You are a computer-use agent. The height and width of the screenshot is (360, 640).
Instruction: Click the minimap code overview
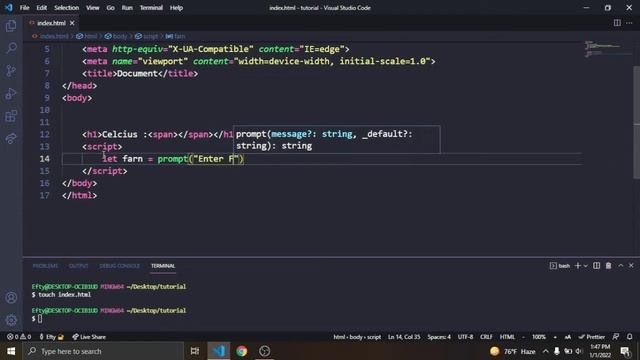[x=607, y=49]
